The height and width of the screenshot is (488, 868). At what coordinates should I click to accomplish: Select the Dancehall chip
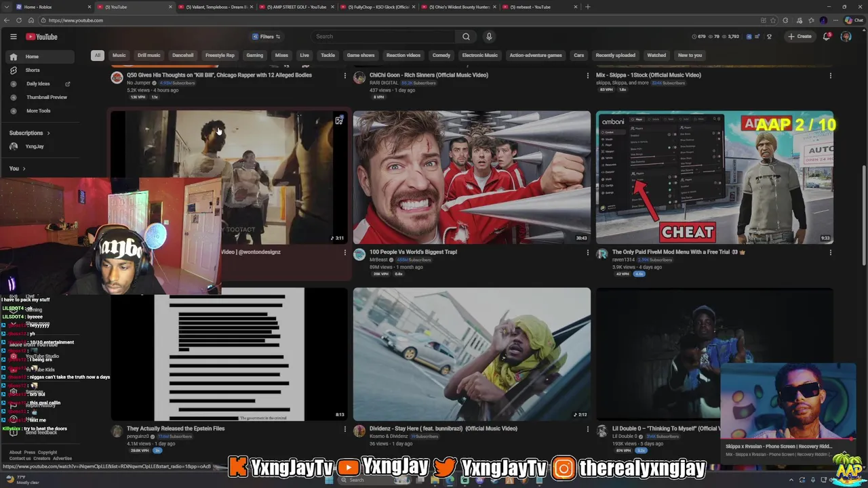[x=183, y=56]
